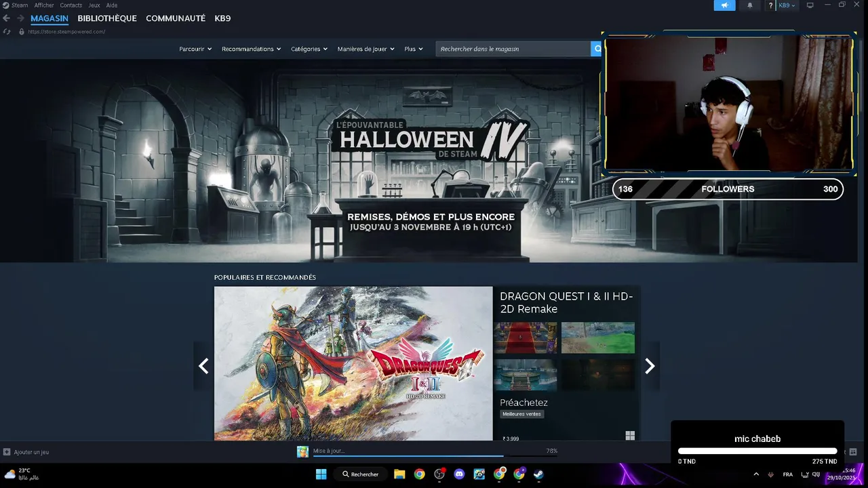The height and width of the screenshot is (488, 868).
Task: Open the friends and chat icon at the bottom right
Action: tap(853, 452)
